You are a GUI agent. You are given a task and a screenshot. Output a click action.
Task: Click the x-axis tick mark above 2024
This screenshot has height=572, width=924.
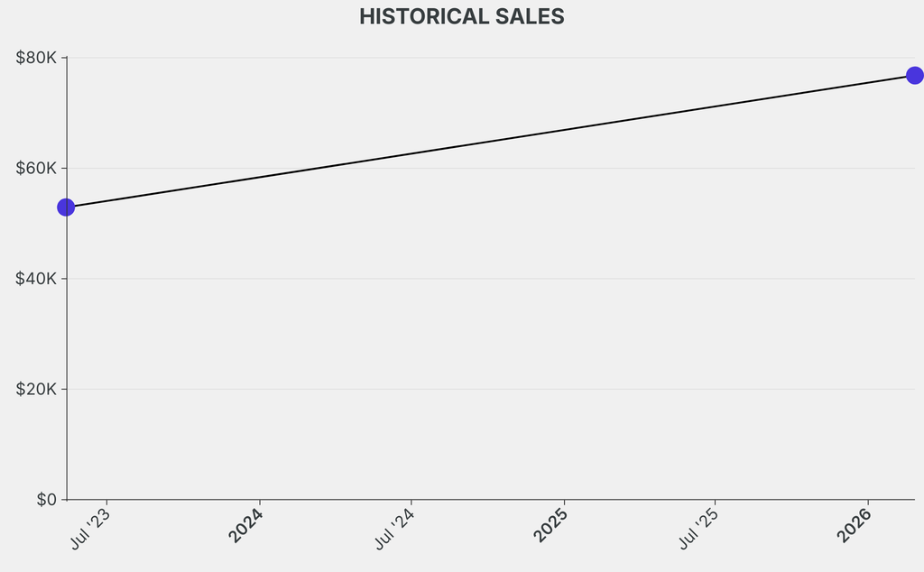click(x=260, y=503)
